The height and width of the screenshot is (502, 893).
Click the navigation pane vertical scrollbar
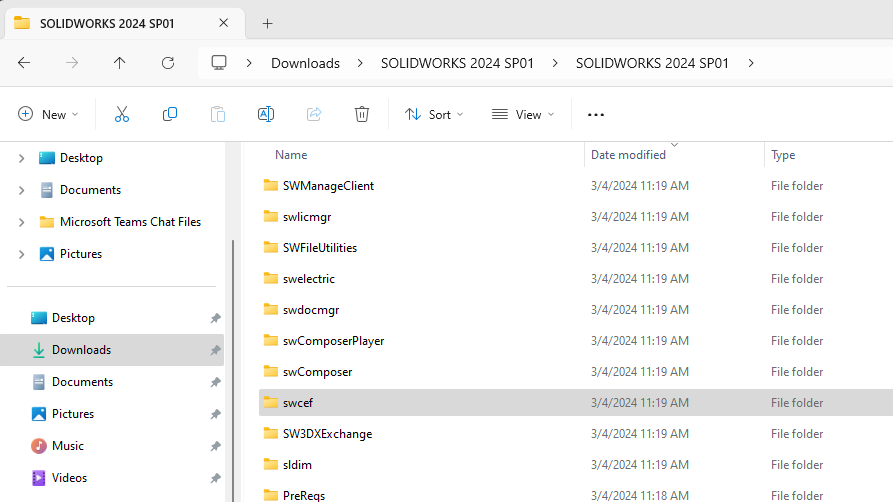click(233, 370)
